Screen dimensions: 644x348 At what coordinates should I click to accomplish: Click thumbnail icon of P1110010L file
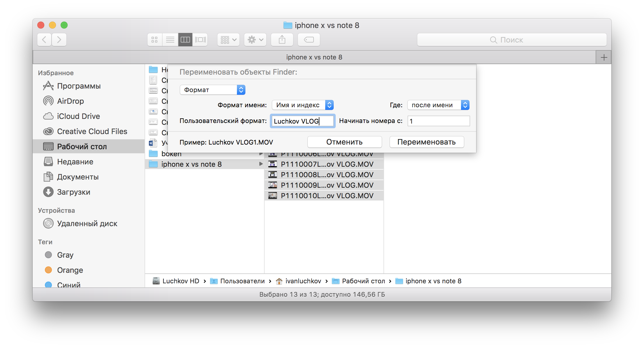tap(272, 195)
